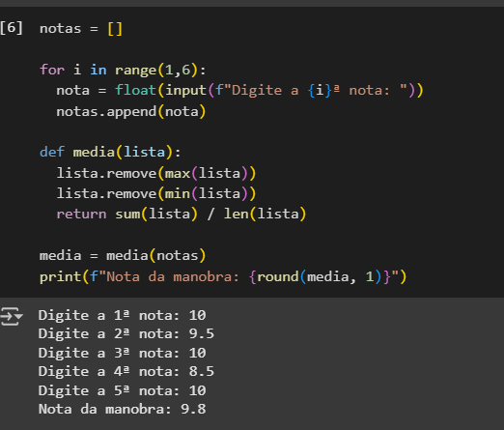Viewport: 504px width, 430px height.
Task: Click on 'notas.append(nota)' code line
Action: (x=130, y=111)
